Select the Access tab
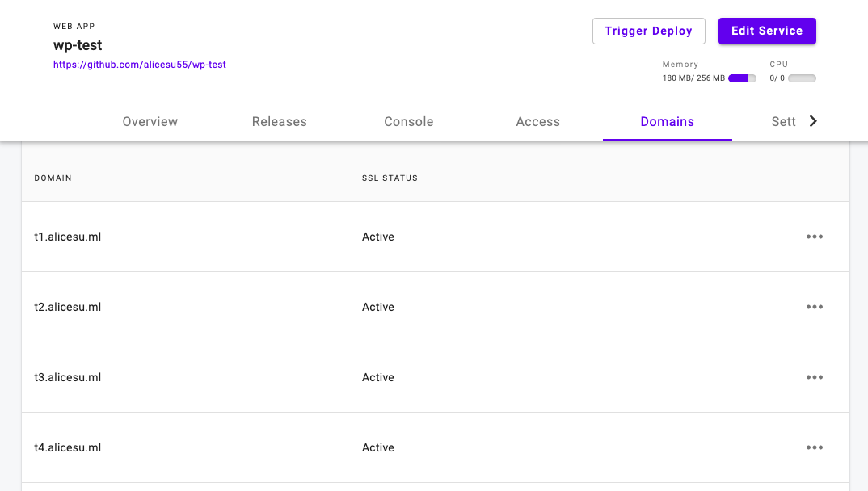868x491 pixels. pyautogui.click(x=538, y=122)
